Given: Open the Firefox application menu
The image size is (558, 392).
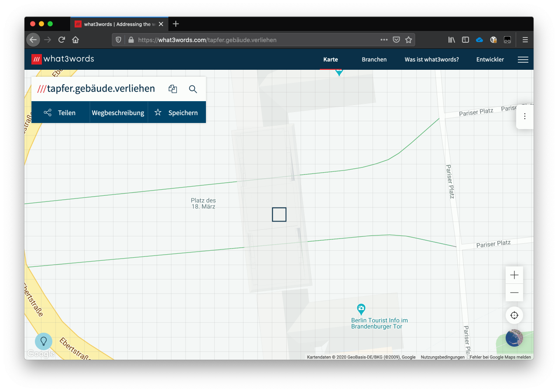Looking at the screenshot, I should [525, 40].
